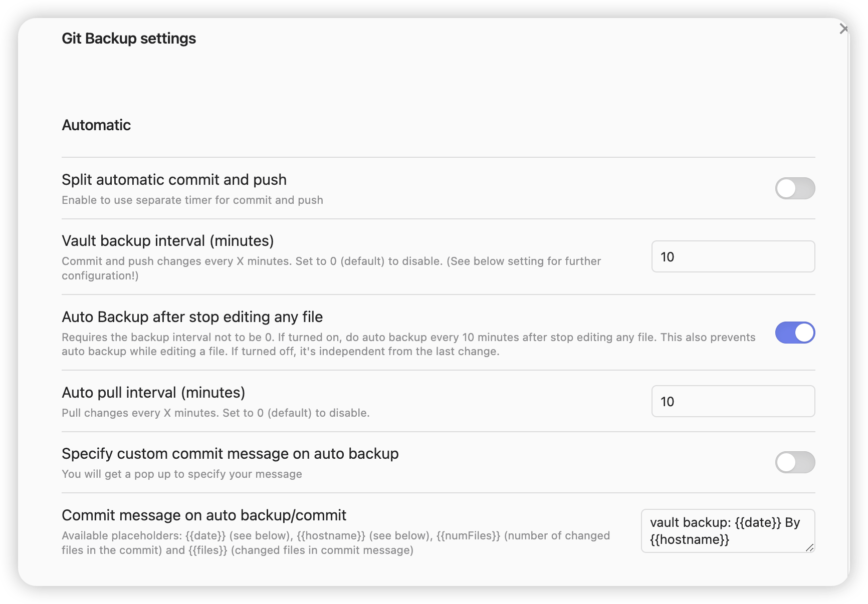Click the commit message textarea resize handle
Viewport: 868px width, 604px height.
[x=809, y=547]
